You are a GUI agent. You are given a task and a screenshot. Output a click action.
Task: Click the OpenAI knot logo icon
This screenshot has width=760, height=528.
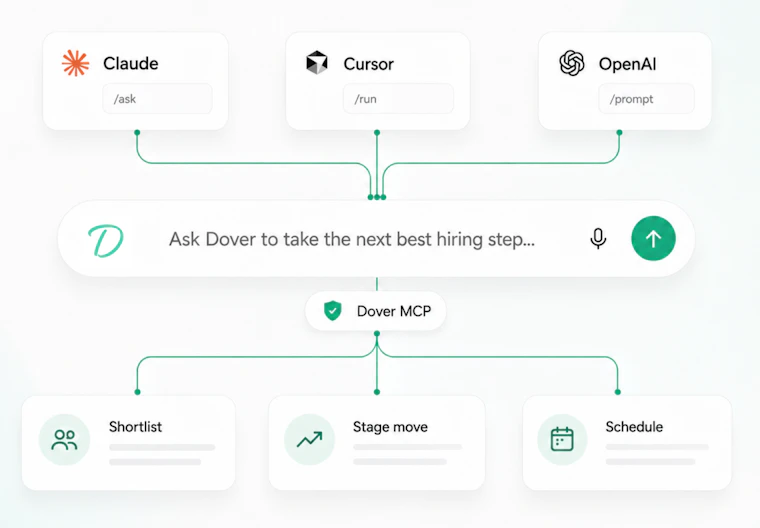coord(572,63)
